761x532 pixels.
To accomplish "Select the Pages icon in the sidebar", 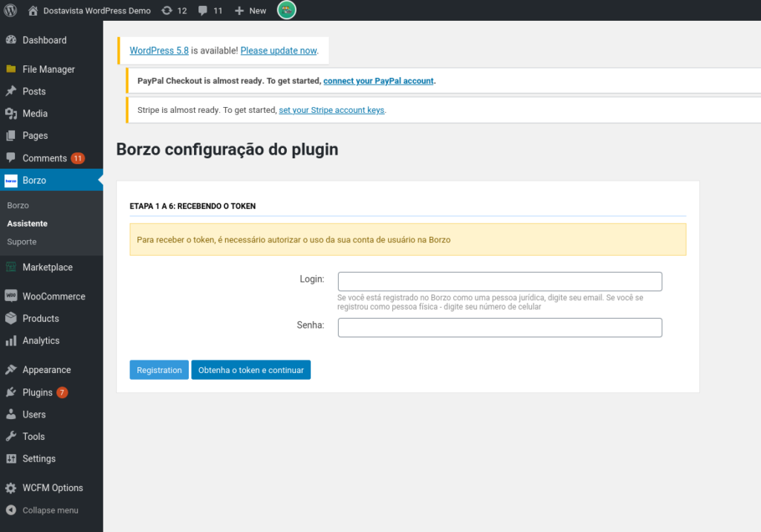I will point(12,135).
